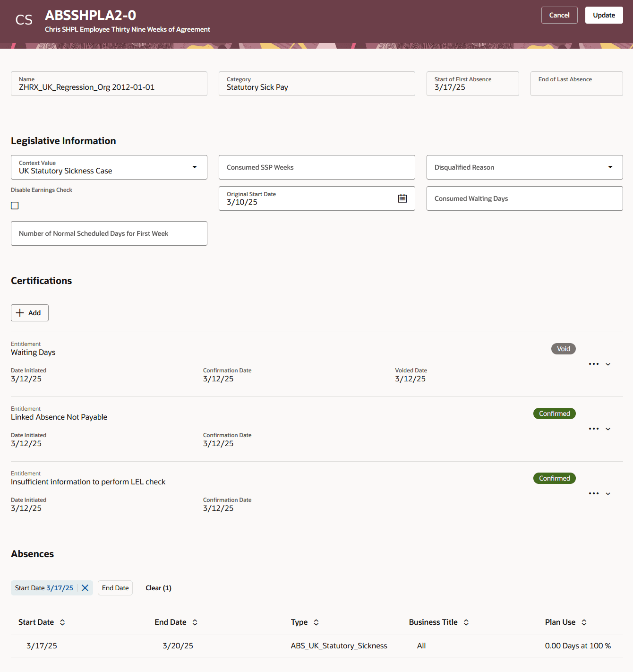Open actions menu for Linked Absence Not Payable
The width and height of the screenshot is (633, 672).
pos(594,429)
